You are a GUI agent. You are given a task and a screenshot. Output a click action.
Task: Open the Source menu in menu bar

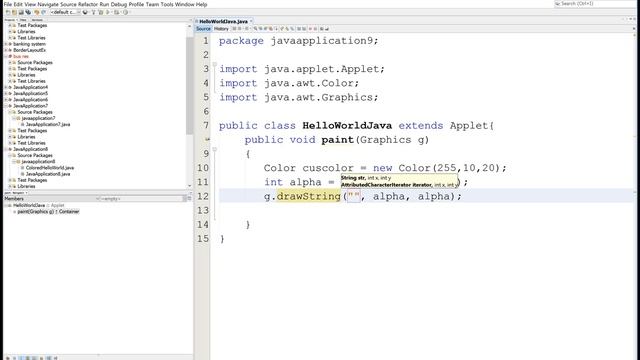68,4
